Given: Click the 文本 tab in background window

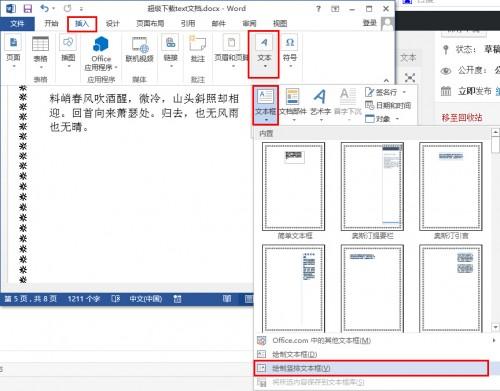Looking at the screenshot, I should pyautogui.click(x=408, y=58).
